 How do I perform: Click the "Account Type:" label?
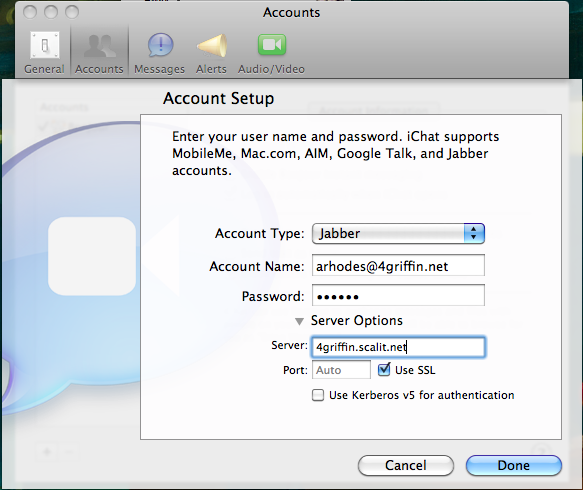pyautogui.click(x=260, y=233)
